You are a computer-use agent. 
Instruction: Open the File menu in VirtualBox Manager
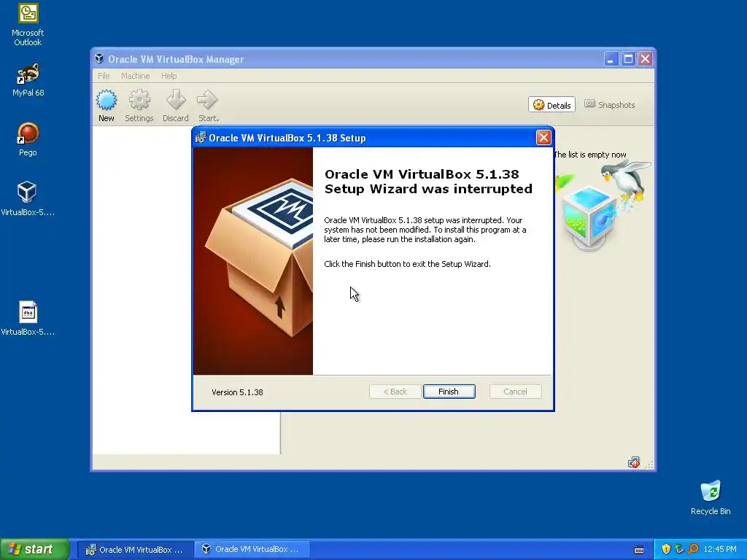coord(104,76)
